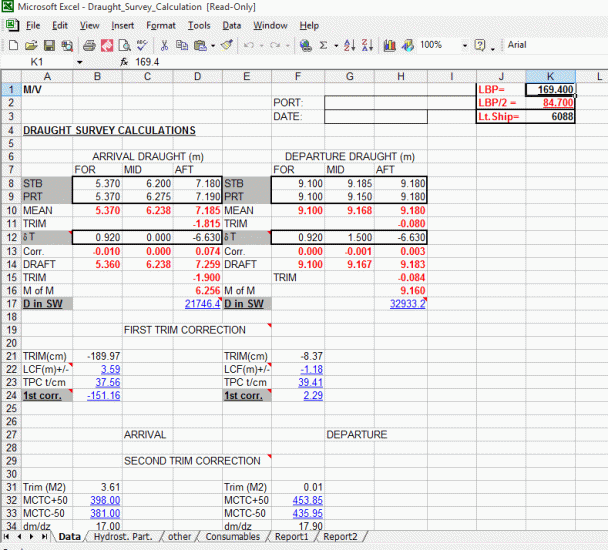Viewport: 608px width, 550px height.
Task: Open the Chart Wizard icon
Action: click(x=390, y=45)
